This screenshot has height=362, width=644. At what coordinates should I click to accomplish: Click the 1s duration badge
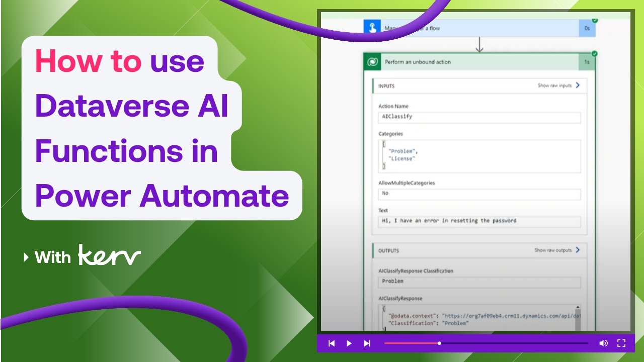tap(587, 62)
